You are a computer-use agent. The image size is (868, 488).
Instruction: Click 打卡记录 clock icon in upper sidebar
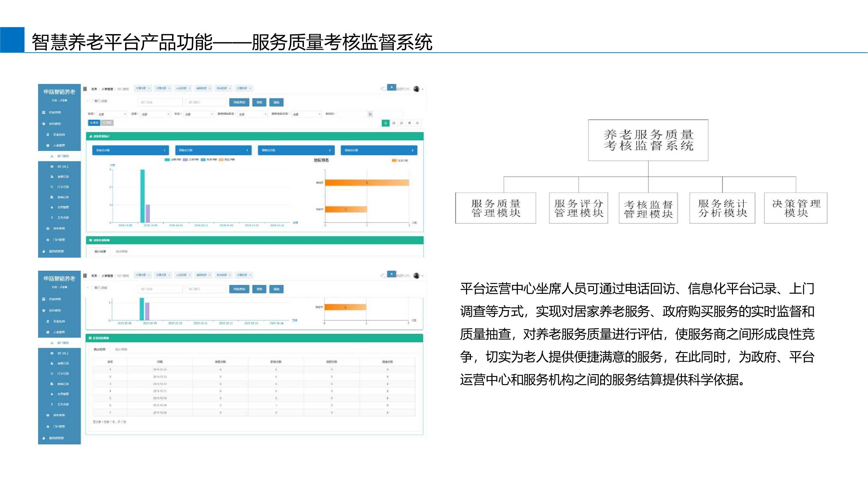click(52, 186)
